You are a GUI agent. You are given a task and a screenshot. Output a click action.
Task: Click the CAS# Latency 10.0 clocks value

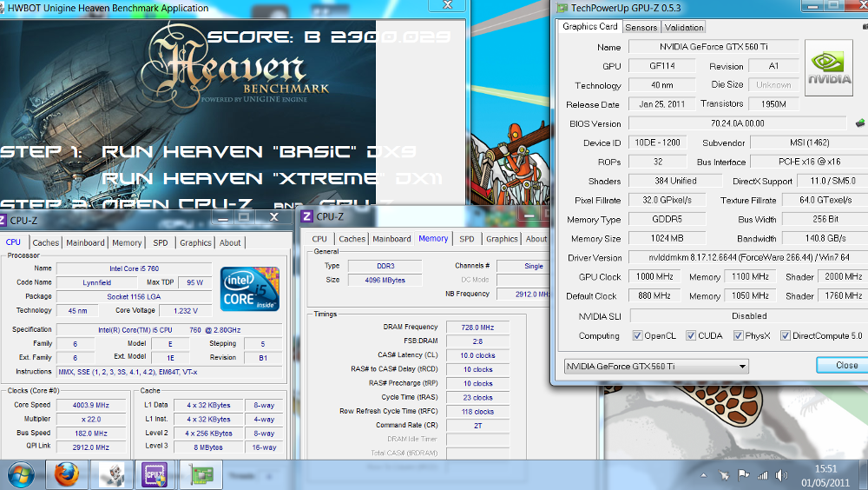point(477,355)
